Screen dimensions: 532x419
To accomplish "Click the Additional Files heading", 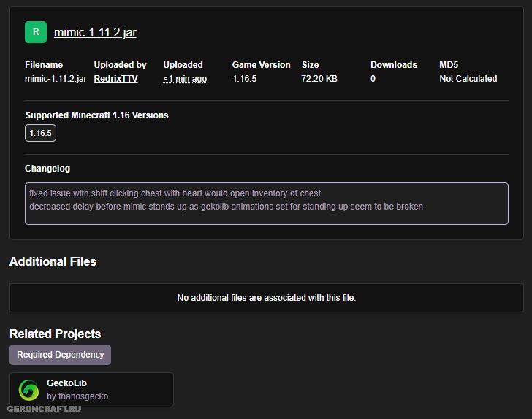I will pyautogui.click(x=53, y=261).
